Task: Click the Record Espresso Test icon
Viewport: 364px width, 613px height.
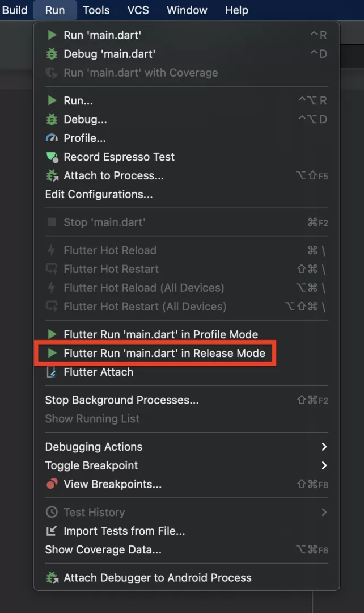Action: click(x=52, y=157)
